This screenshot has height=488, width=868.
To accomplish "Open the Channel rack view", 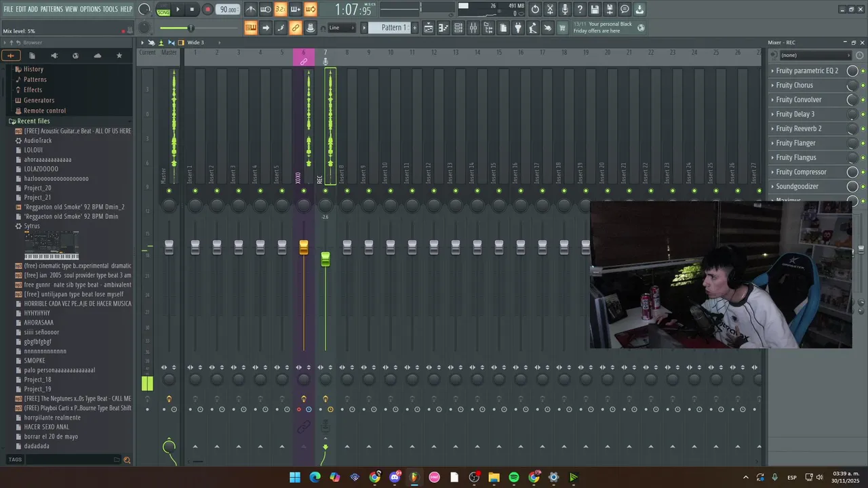I will [x=458, y=28].
